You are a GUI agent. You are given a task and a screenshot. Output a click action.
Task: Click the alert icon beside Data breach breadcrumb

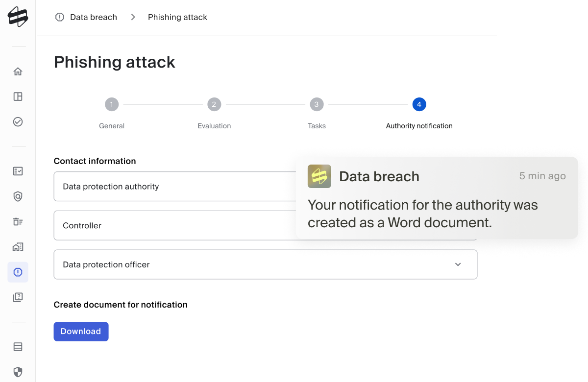pyautogui.click(x=60, y=17)
